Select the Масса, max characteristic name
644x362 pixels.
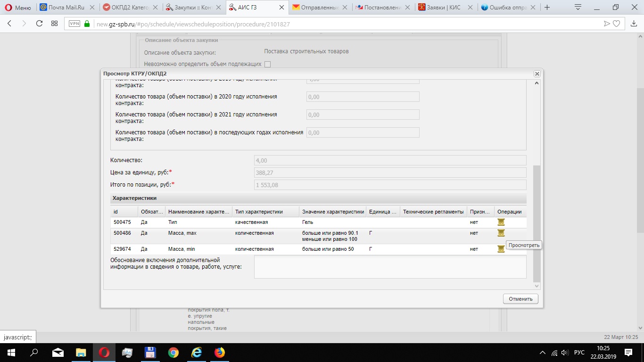tap(182, 233)
